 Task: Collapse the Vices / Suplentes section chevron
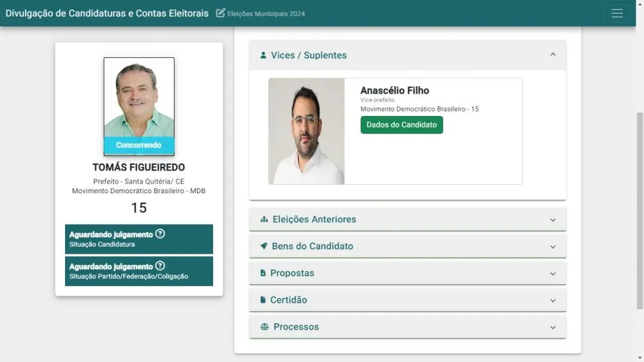coord(553,55)
